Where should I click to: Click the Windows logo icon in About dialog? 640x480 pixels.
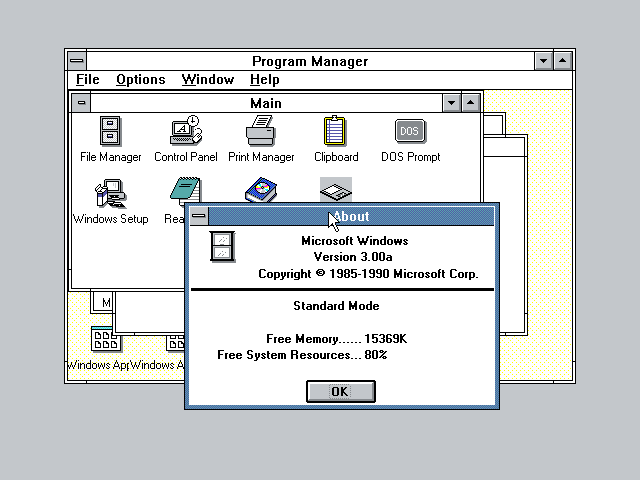222,247
